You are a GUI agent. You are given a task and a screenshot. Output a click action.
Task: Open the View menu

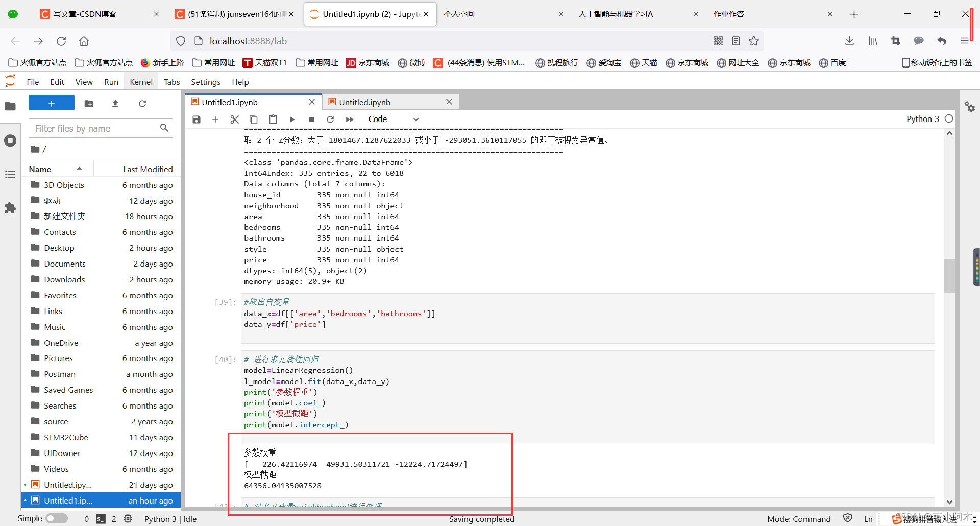pyautogui.click(x=84, y=82)
